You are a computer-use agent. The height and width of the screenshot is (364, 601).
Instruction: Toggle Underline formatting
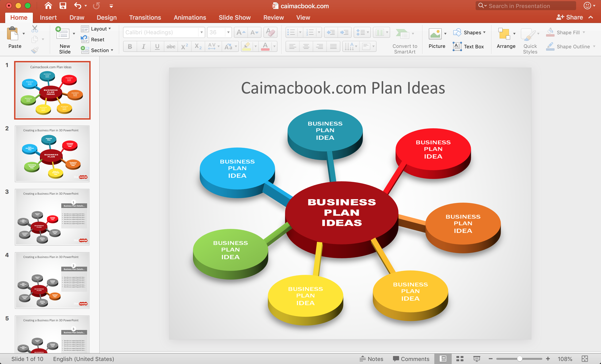[157, 46]
